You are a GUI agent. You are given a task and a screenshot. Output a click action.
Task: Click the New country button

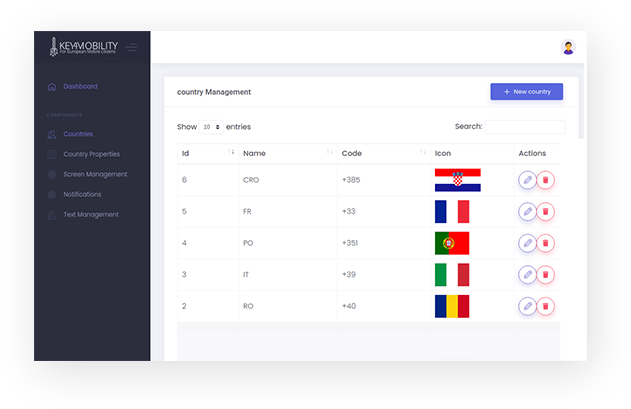click(526, 92)
